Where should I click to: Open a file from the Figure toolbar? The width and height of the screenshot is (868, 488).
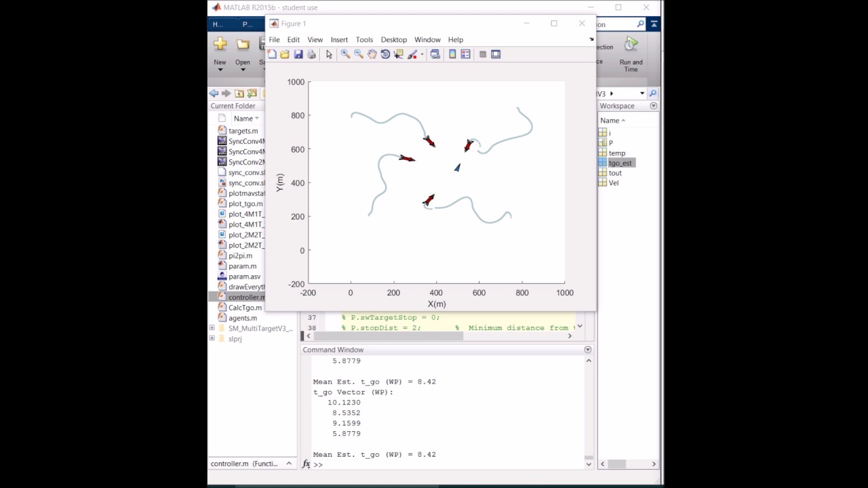pyautogui.click(x=285, y=54)
